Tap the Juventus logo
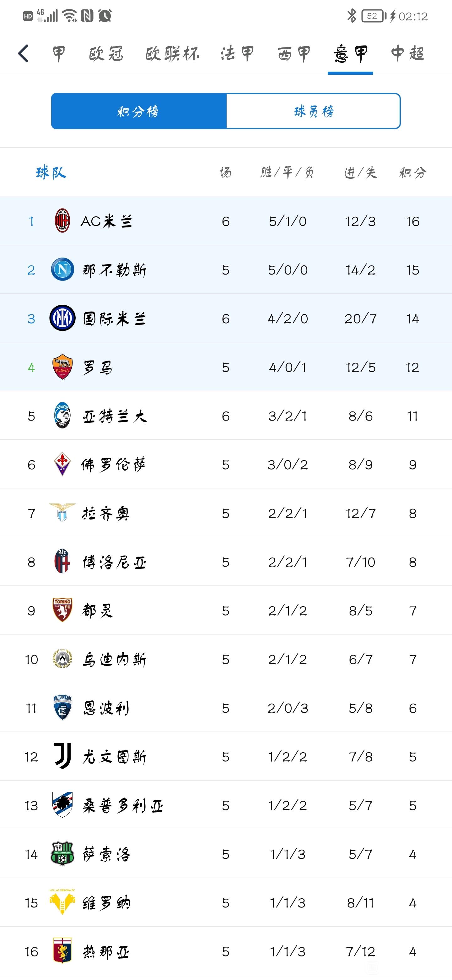Image resolution: width=452 pixels, height=980 pixels. coord(62,756)
